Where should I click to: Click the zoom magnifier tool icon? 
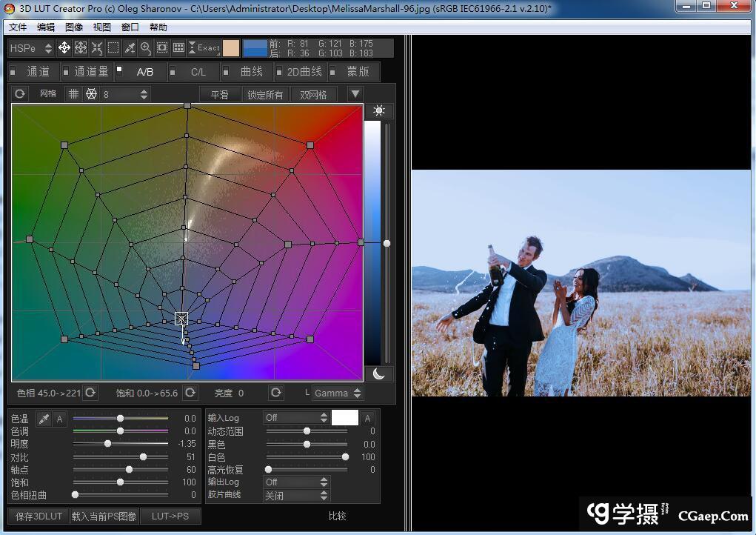(146, 48)
